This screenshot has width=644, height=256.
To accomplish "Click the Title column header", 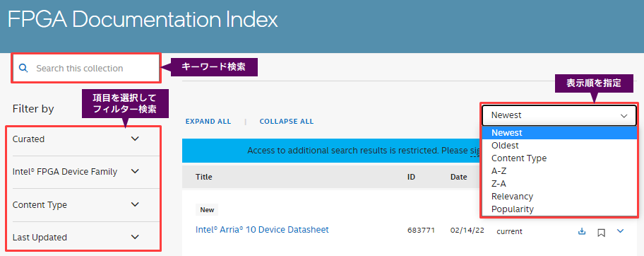I will [203, 177].
